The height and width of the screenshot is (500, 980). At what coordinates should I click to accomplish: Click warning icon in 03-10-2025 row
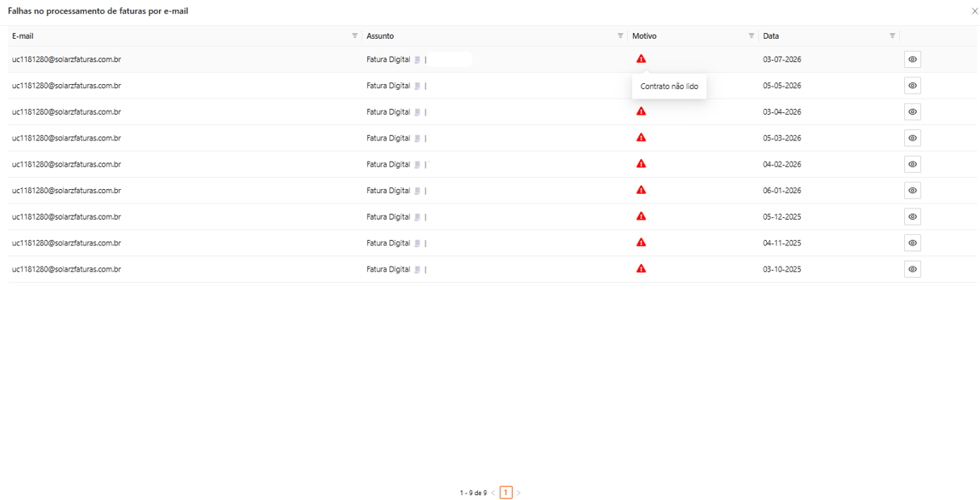coord(641,269)
